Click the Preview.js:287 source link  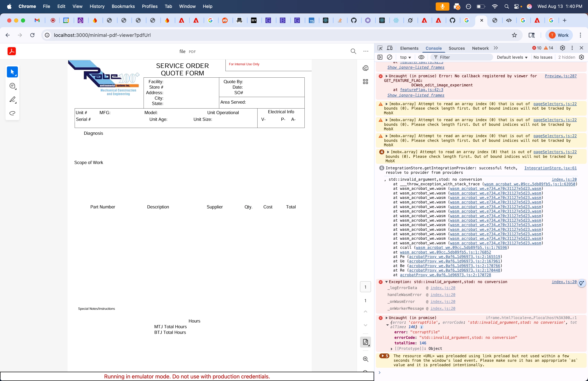point(560,76)
